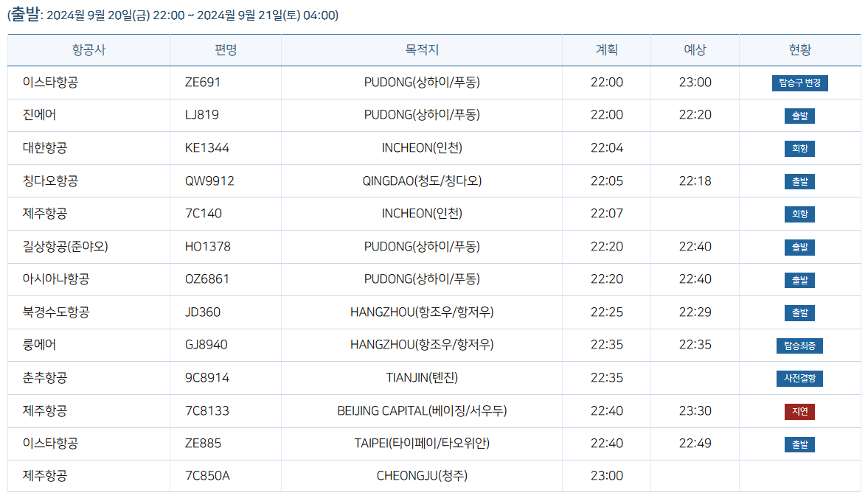The height and width of the screenshot is (501, 868).
Task: Select flight number ZE885
Action: [203, 444]
